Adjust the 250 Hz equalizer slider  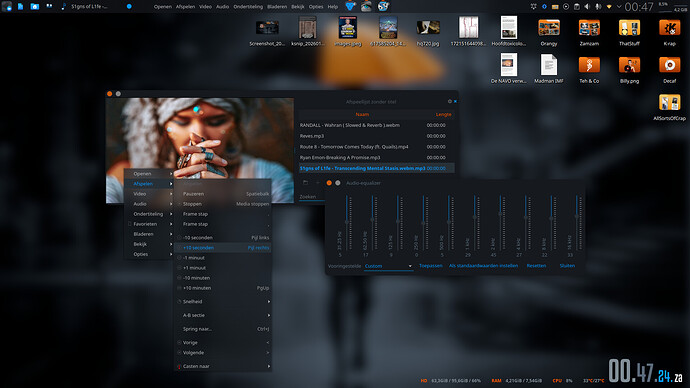pos(423,222)
